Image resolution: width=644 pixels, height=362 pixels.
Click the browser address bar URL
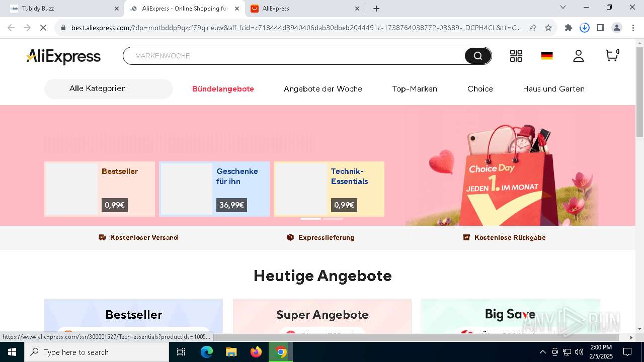296,28
